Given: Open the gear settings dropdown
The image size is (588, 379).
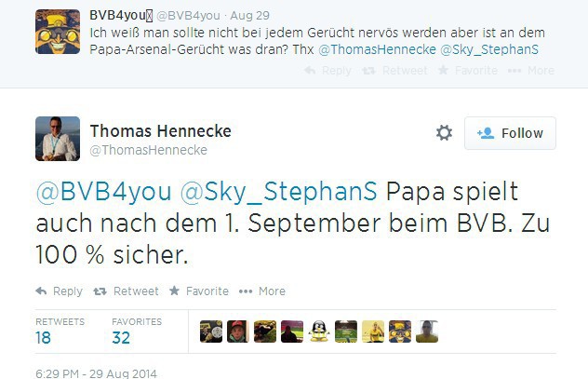Looking at the screenshot, I should tap(444, 133).
